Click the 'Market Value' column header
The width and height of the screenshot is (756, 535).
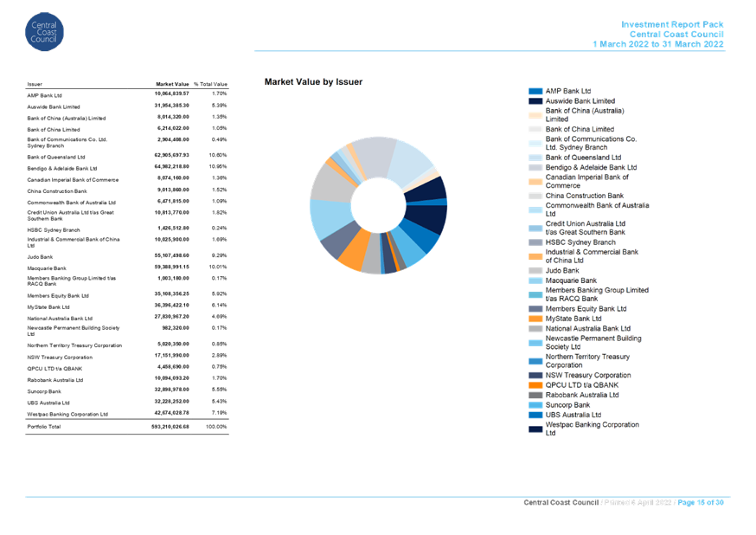point(172,84)
